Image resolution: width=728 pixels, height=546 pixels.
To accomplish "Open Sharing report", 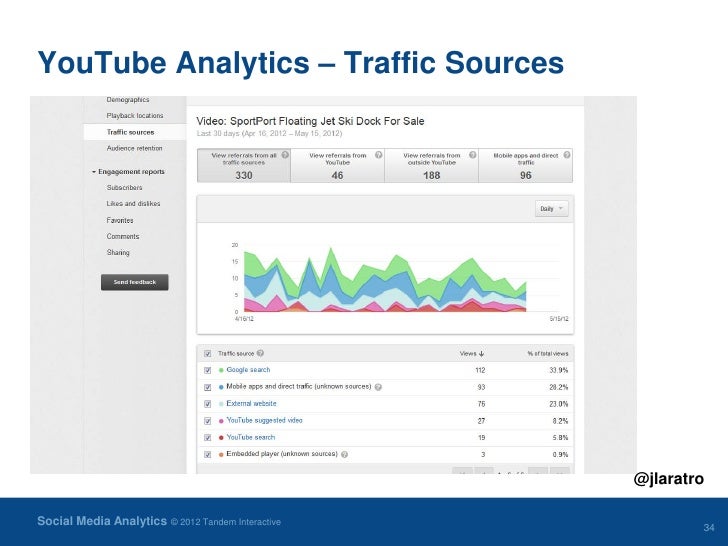I will pyautogui.click(x=118, y=252).
